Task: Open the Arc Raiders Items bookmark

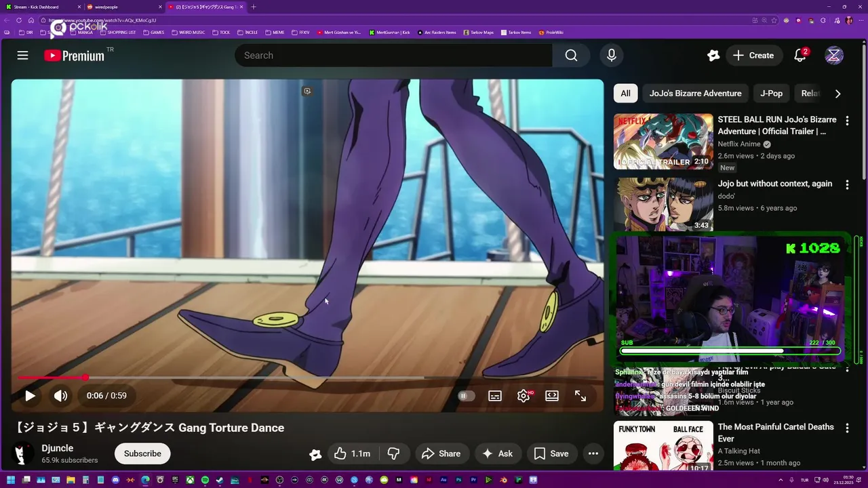Action: (x=437, y=32)
